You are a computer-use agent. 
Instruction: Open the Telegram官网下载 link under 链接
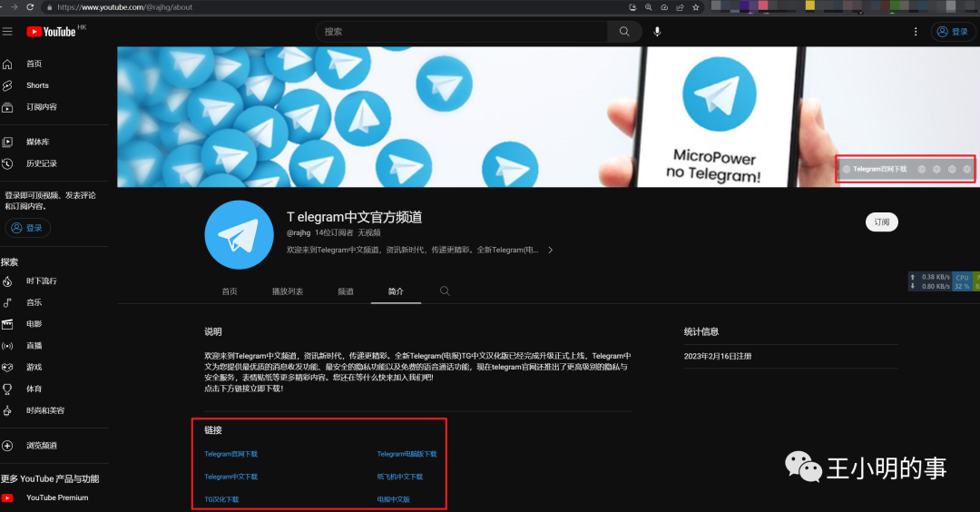[x=230, y=454]
